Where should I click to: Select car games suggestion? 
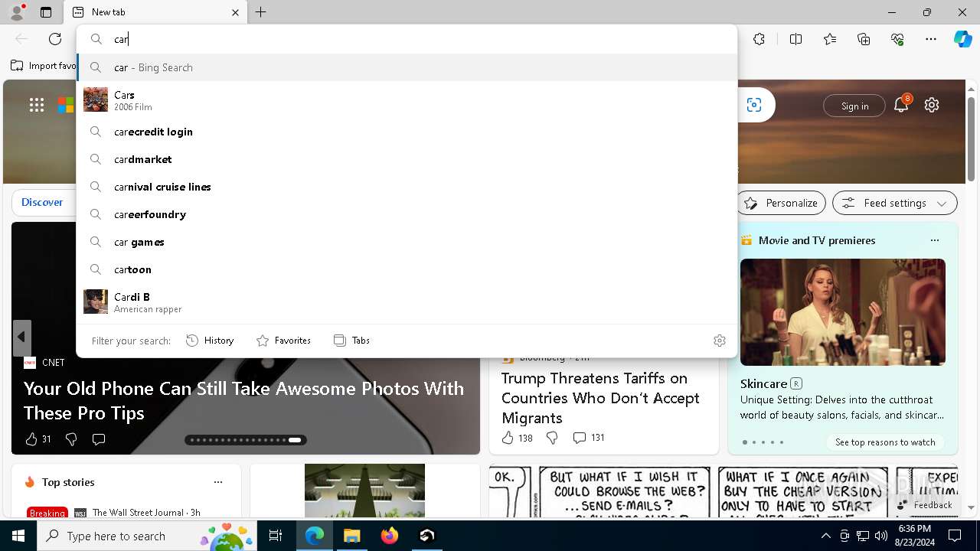tap(407, 242)
